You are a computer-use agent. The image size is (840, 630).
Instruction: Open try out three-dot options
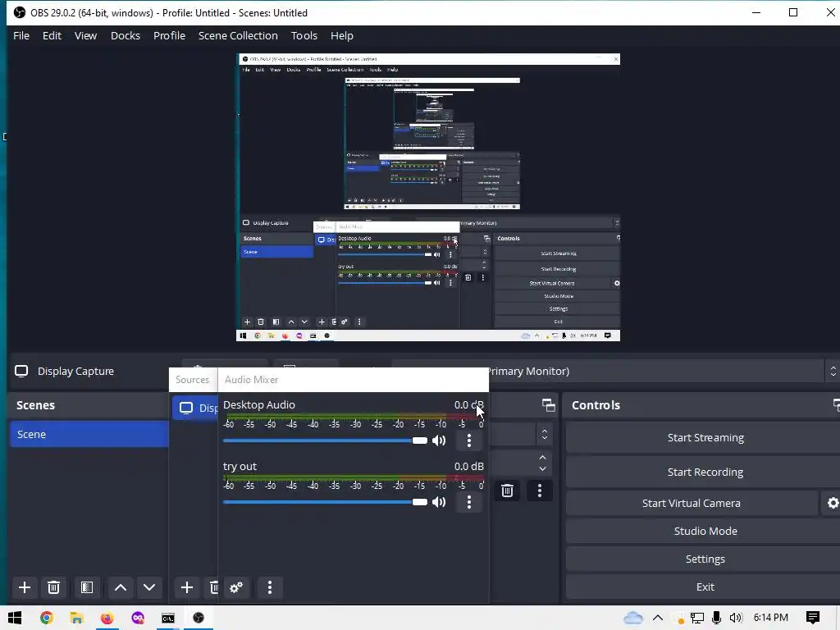(x=469, y=502)
